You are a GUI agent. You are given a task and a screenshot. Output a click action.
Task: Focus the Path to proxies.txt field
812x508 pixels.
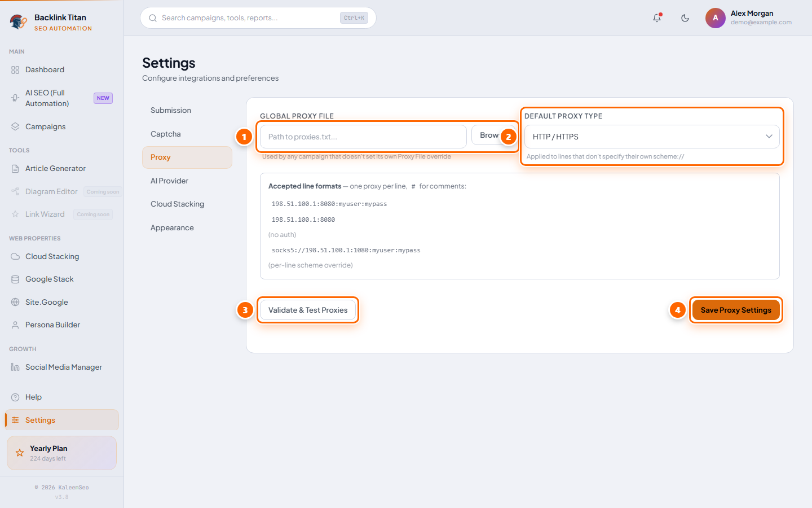(x=363, y=137)
